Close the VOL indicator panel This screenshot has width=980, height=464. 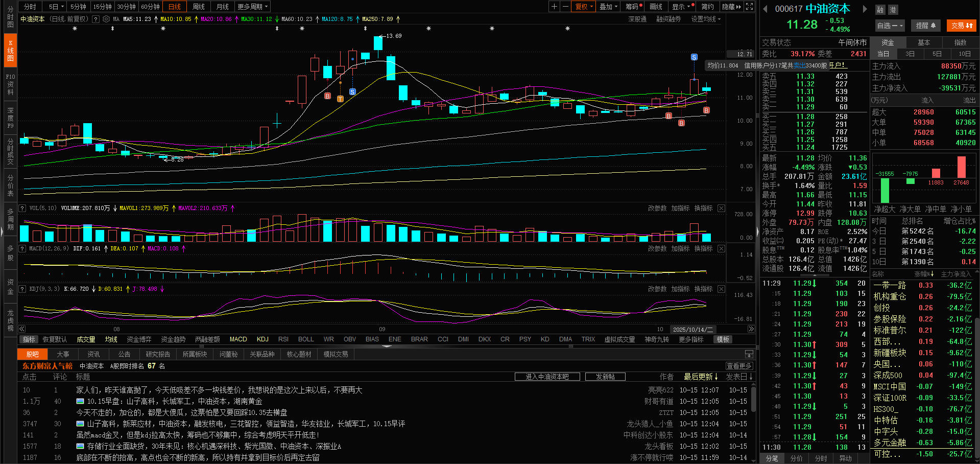pos(721,208)
